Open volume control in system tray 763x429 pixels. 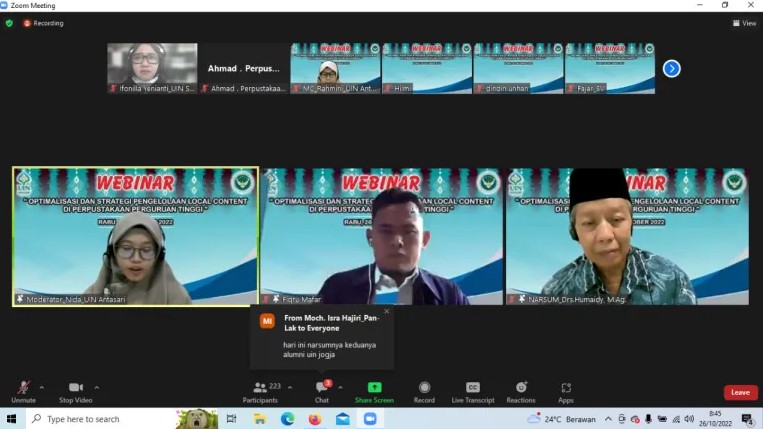[689, 419]
